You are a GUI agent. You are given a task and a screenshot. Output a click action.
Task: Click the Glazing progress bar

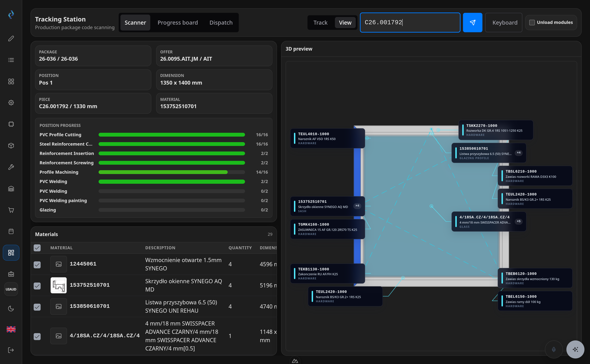tap(172, 210)
